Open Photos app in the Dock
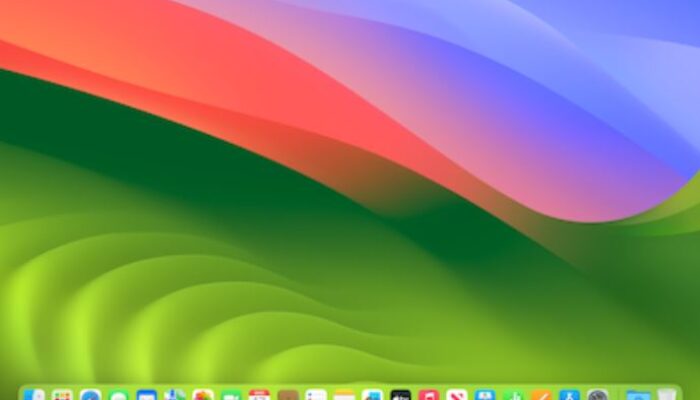Viewport: 700px width, 400px height. 203,395
